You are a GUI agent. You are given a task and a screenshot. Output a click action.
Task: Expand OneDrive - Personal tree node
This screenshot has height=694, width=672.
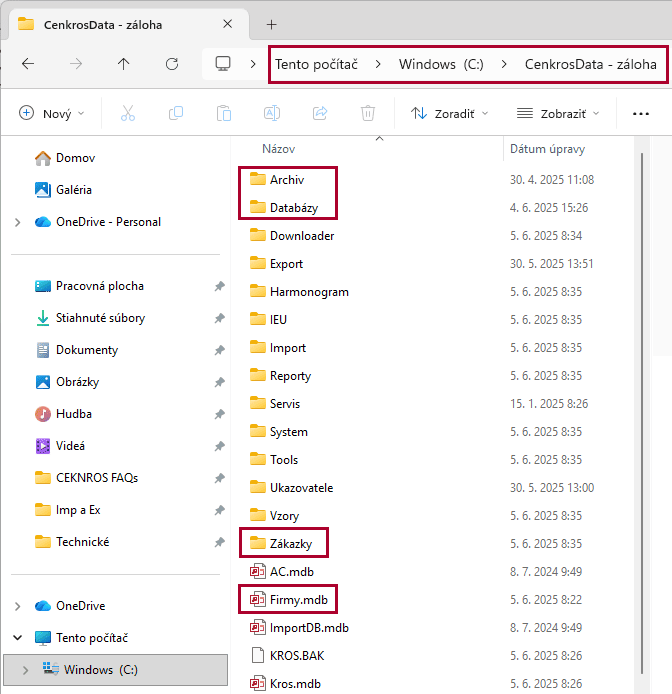[18, 222]
